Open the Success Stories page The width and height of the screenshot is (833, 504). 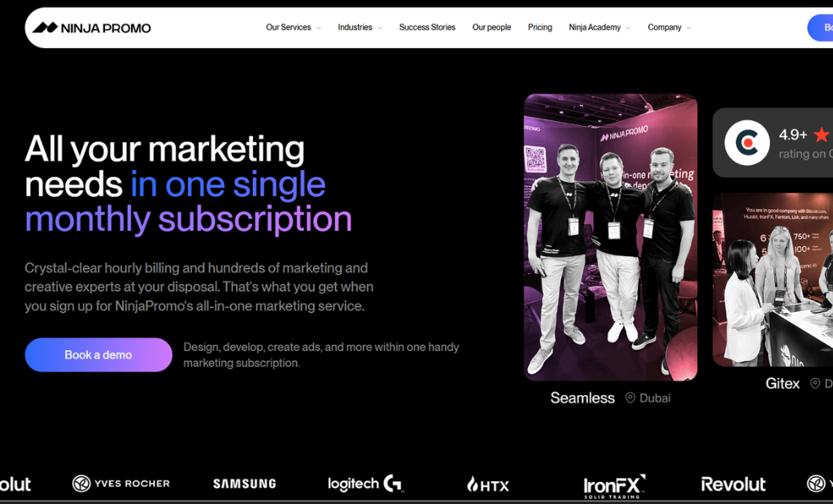click(427, 28)
